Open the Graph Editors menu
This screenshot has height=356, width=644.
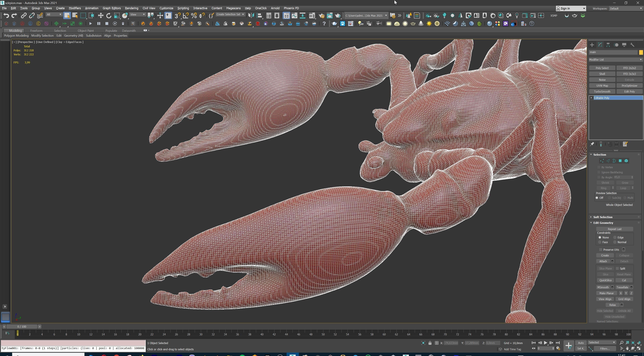(112, 8)
